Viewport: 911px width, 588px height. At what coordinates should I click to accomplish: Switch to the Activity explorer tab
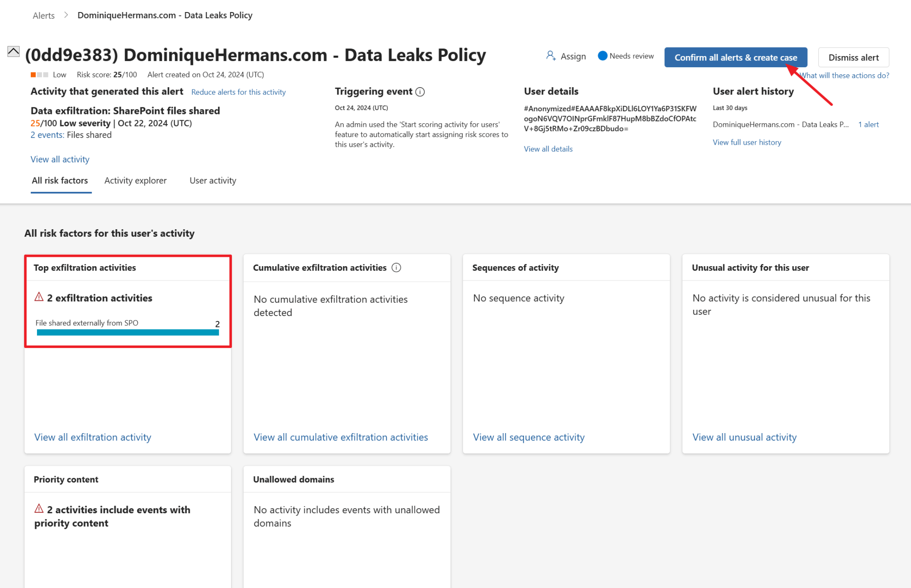click(x=135, y=181)
